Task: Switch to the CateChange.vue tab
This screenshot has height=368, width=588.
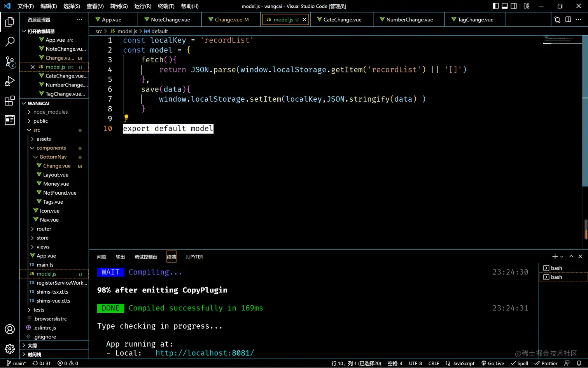Action: 342,19
